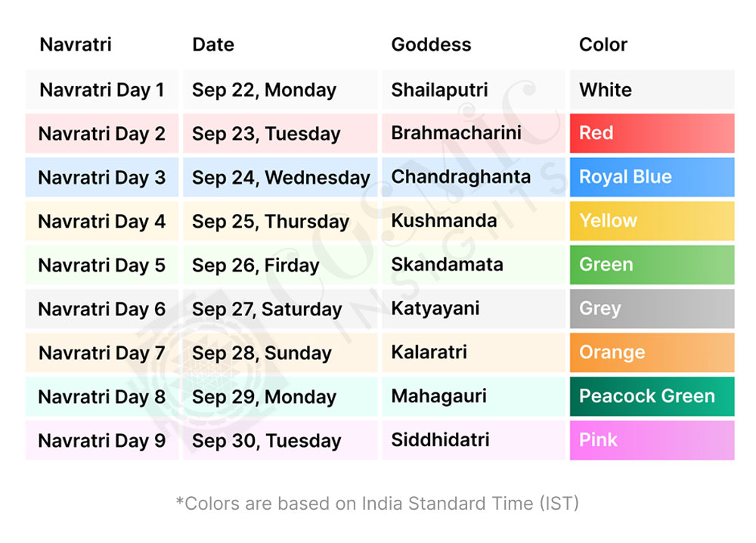Select the Grey color swatch
Screen dimensions: 756x543
click(652, 309)
